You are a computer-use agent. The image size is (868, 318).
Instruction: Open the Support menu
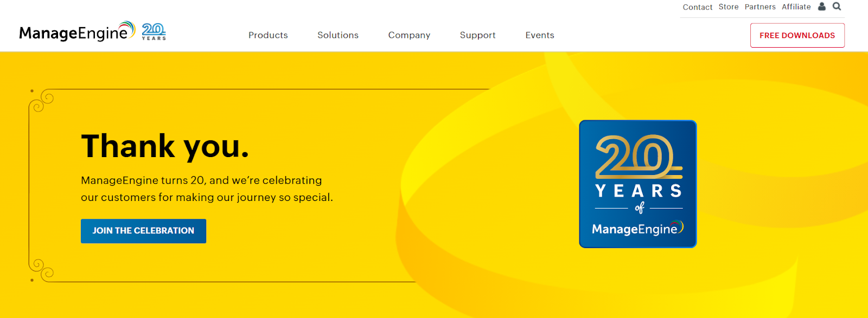pos(478,35)
